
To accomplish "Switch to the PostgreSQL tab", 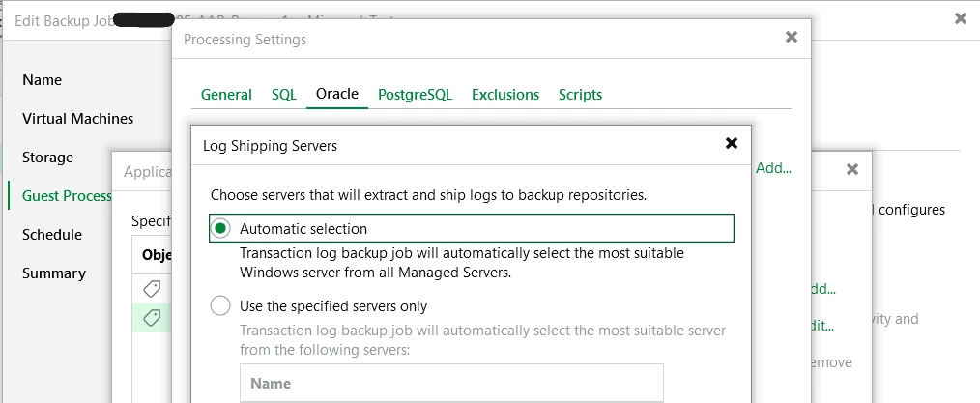I will pos(415,94).
